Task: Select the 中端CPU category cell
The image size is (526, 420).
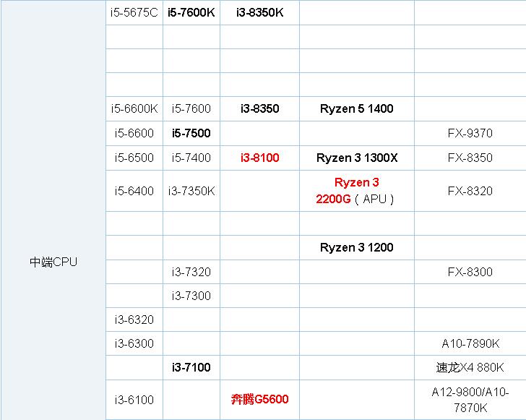Action: point(53,262)
